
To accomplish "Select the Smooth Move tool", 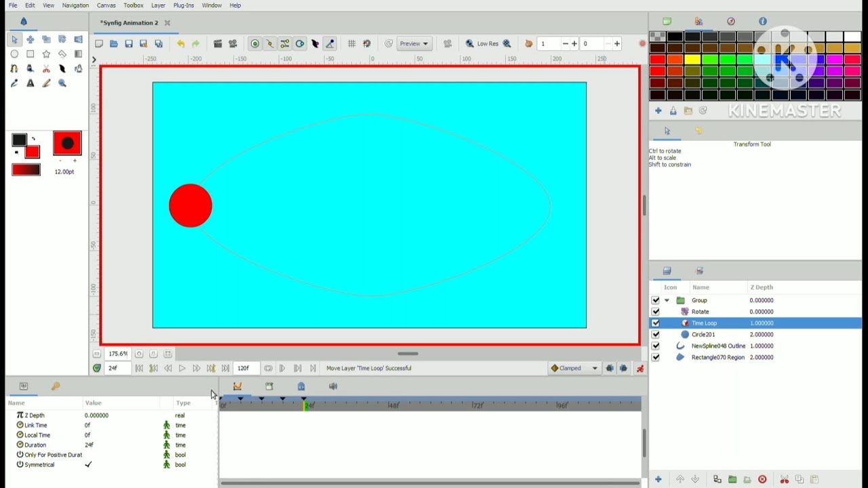I will coord(31,39).
